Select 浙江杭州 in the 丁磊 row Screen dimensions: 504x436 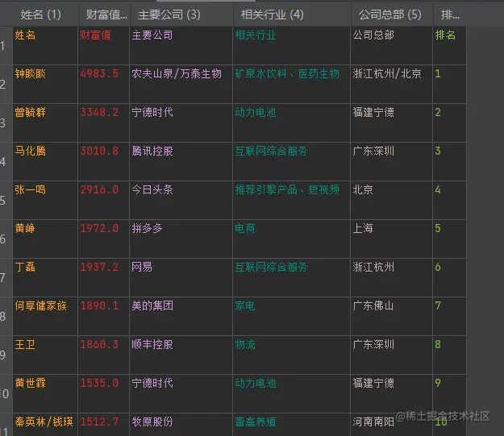pos(391,277)
